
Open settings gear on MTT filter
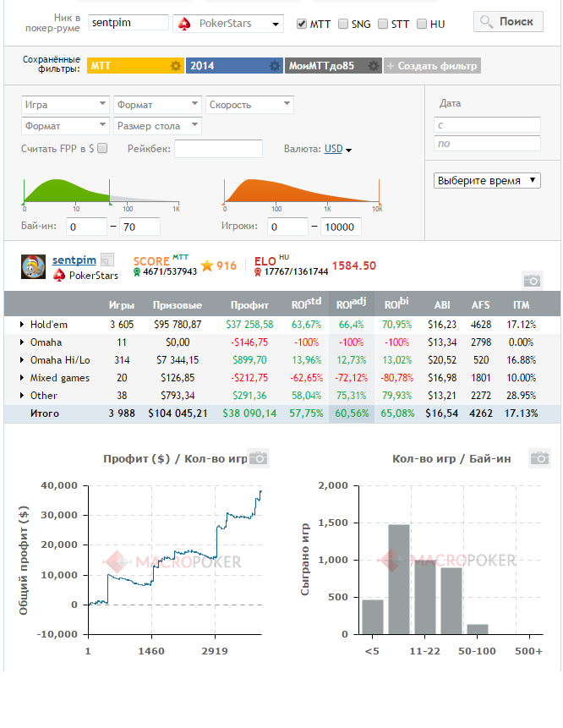176,66
